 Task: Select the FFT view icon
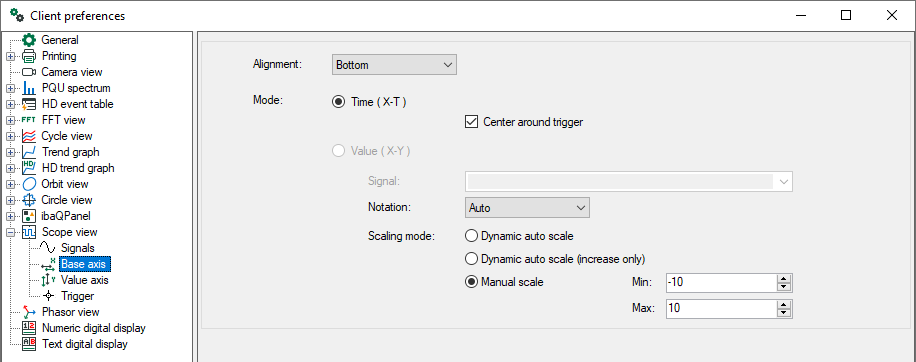point(29,120)
